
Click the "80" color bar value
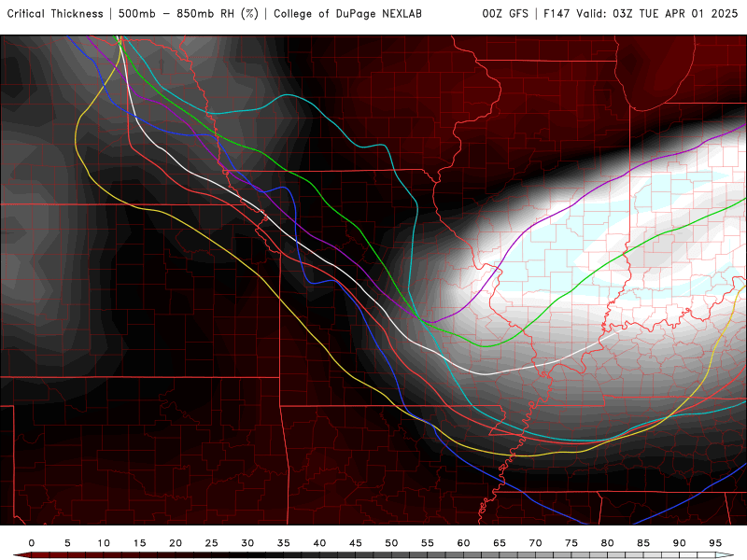608,543
